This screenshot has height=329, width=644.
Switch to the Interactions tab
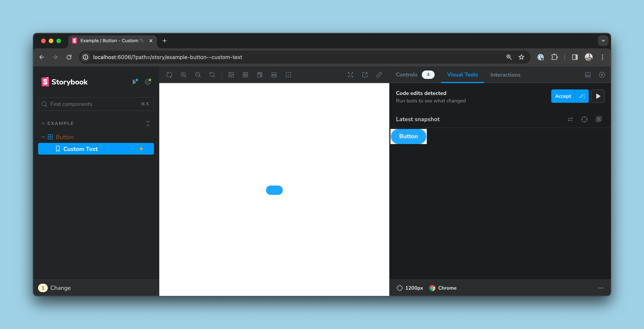click(x=505, y=75)
